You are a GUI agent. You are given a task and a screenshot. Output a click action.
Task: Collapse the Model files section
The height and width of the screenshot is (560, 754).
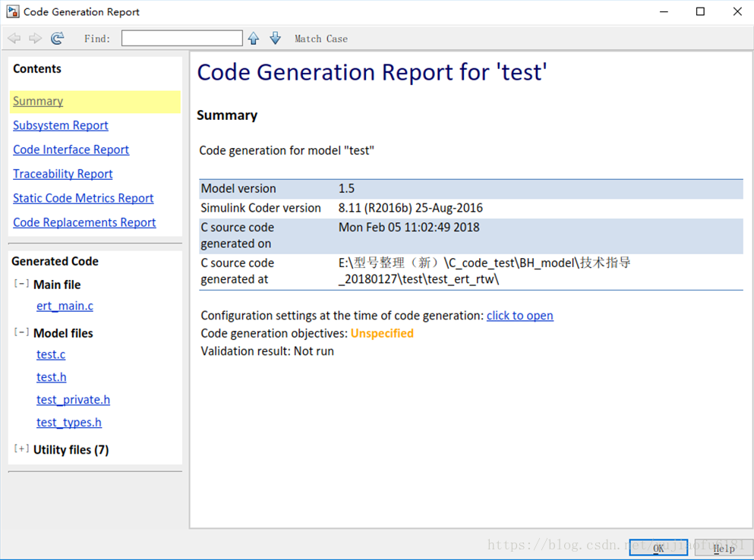pos(21,332)
